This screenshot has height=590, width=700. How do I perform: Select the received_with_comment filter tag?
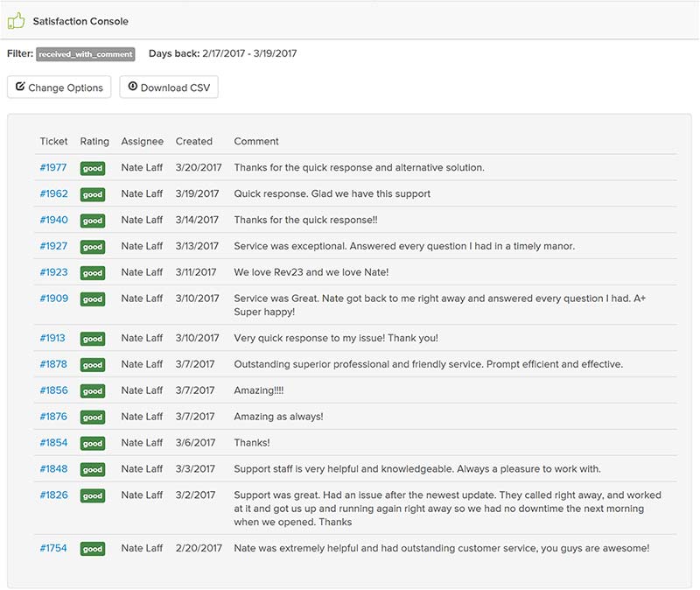[x=85, y=54]
